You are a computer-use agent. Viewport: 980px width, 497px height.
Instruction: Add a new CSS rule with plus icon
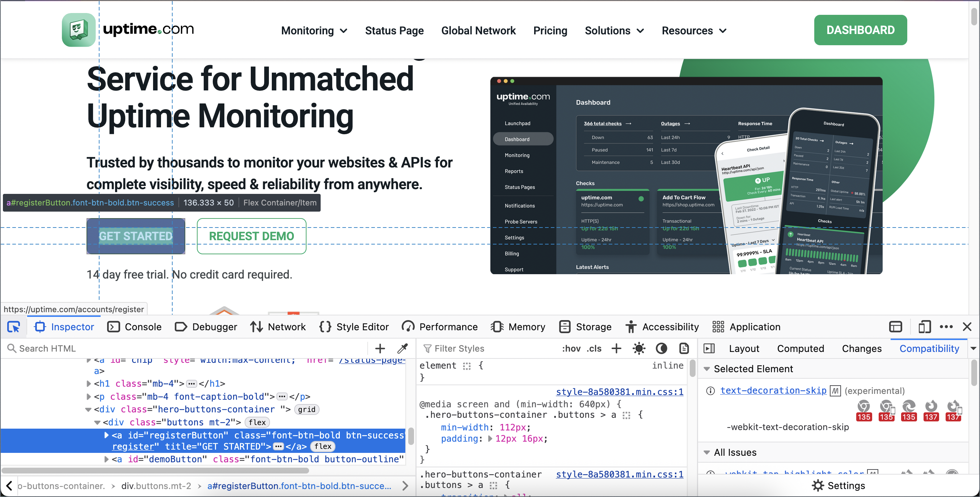(x=616, y=348)
